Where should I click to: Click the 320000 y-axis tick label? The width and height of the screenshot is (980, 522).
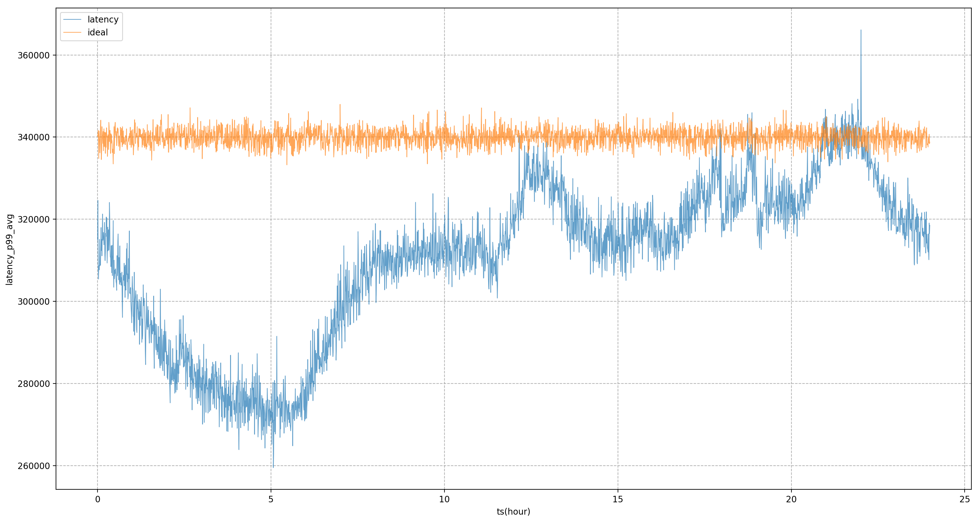tap(34, 219)
